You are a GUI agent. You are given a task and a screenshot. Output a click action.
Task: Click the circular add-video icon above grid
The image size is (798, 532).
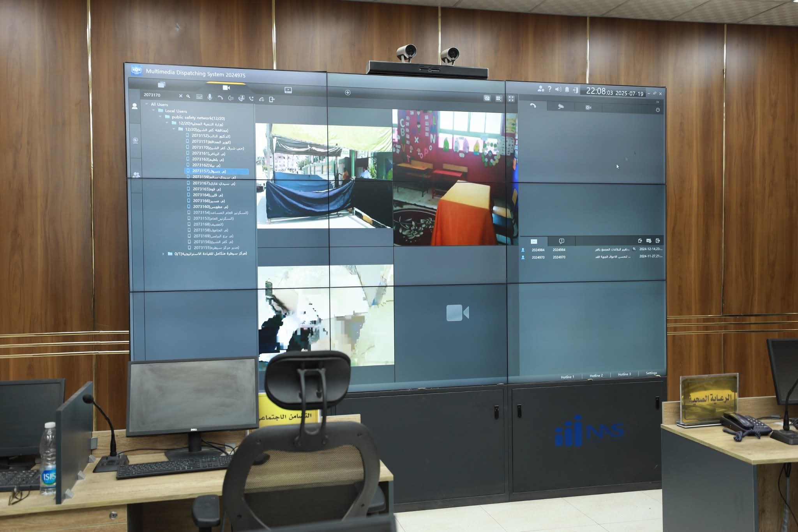click(348, 92)
